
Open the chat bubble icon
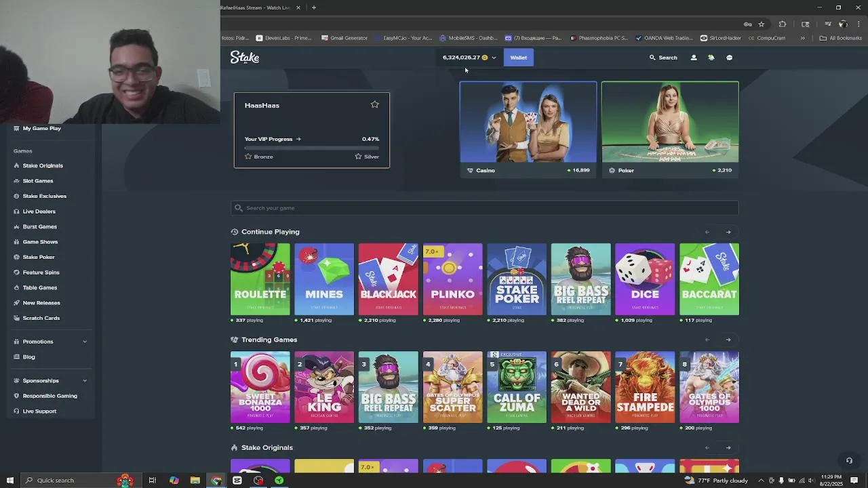click(729, 58)
